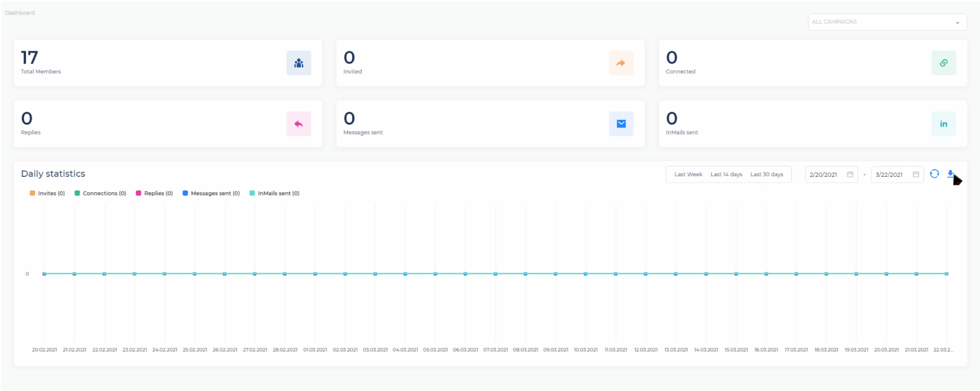Click chart data point for 20.02.2021
The image size is (980, 391).
click(x=44, y=274)
